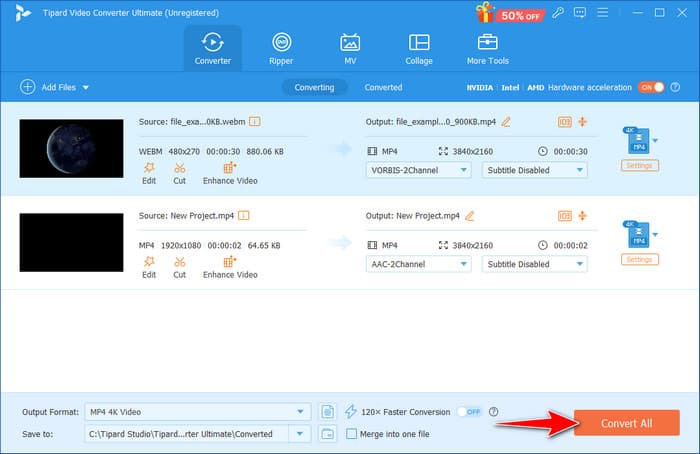Screen dimensions: 700x454
Task: Click the 00:00:02 output duration
Action: [x=571, y=246]
